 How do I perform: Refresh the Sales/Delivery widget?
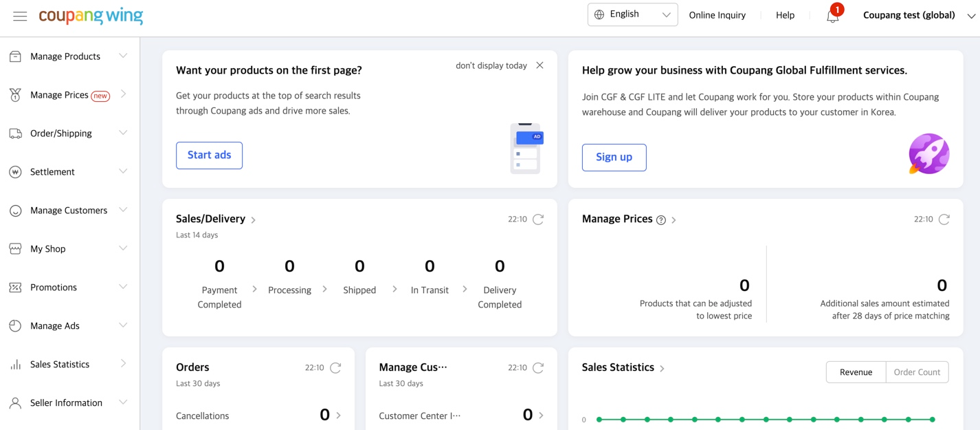click(x=537, y=219)
